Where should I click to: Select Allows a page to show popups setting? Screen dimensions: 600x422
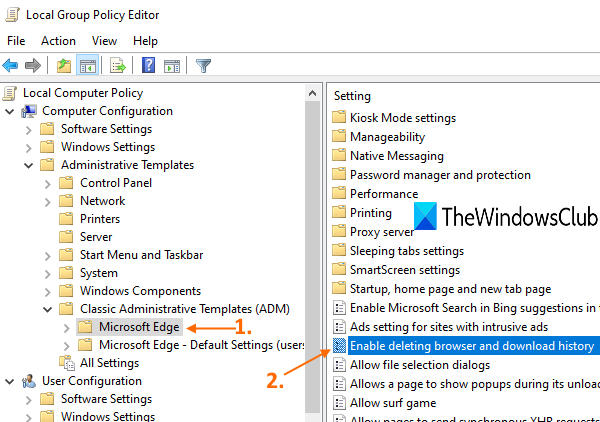tap(475, 384)
